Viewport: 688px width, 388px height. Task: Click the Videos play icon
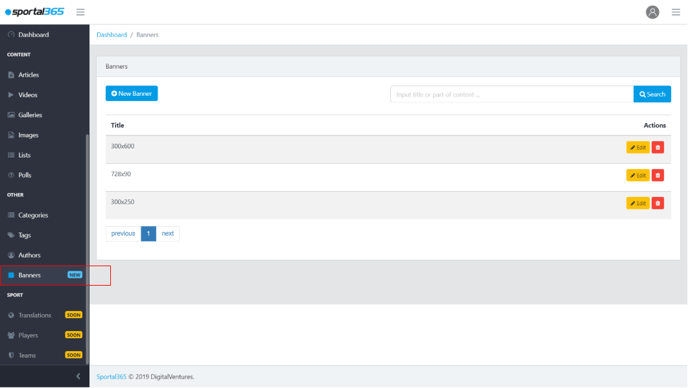[x=11, y=95]
